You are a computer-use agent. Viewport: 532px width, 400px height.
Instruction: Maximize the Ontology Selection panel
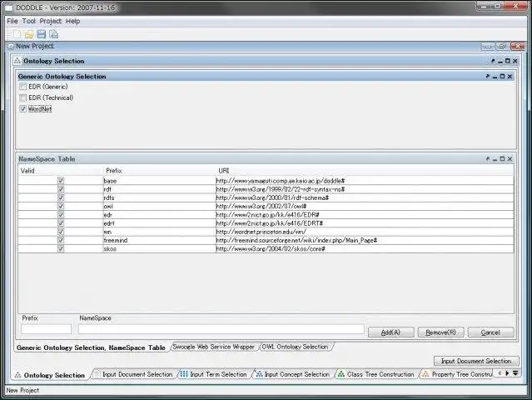(x=508, y=61)
